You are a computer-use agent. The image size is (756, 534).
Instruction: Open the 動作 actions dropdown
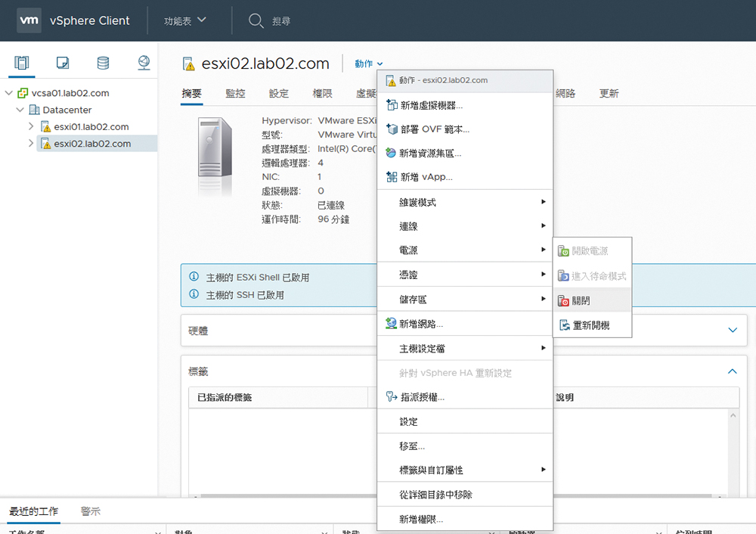point(369,64)
